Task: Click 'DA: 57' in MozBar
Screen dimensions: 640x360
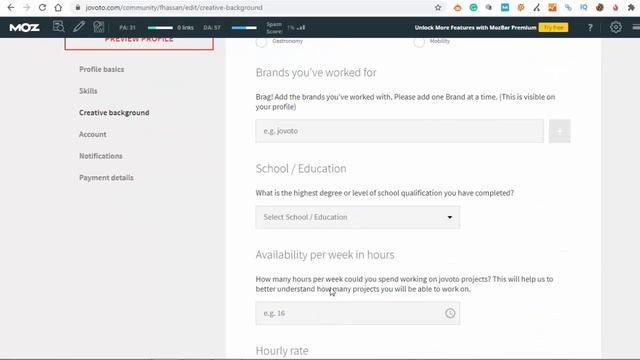Action: [x=212, y=28]
